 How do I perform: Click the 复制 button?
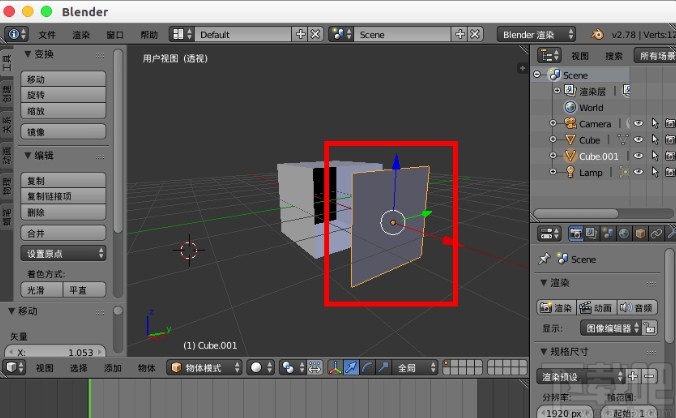tap(63, 181)
